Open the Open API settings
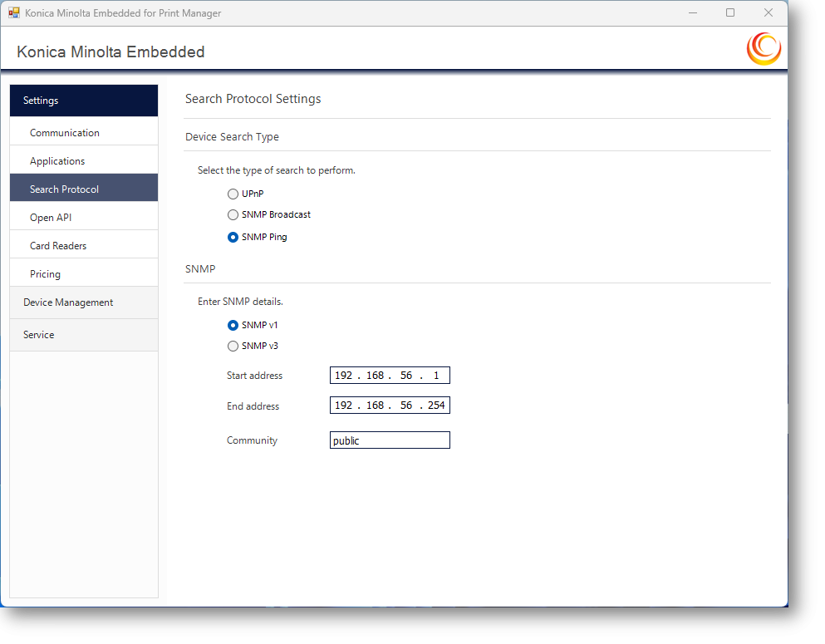825x644 pixels. point(84,217)
